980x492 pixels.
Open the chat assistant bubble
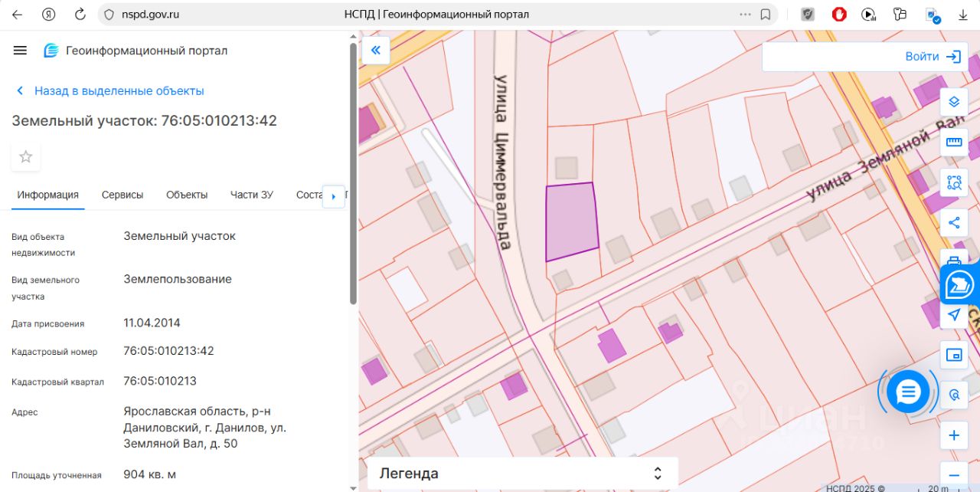(x=908, y=392)
